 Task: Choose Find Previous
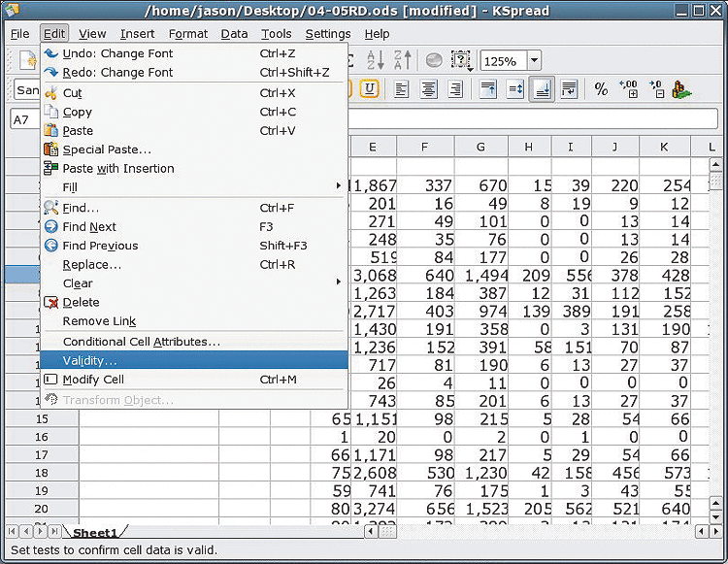194,246
